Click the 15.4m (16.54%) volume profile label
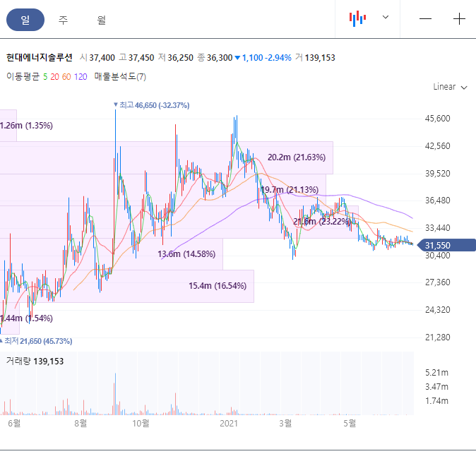The width and height of the screenshot is (476, 454). click(218, 285)
